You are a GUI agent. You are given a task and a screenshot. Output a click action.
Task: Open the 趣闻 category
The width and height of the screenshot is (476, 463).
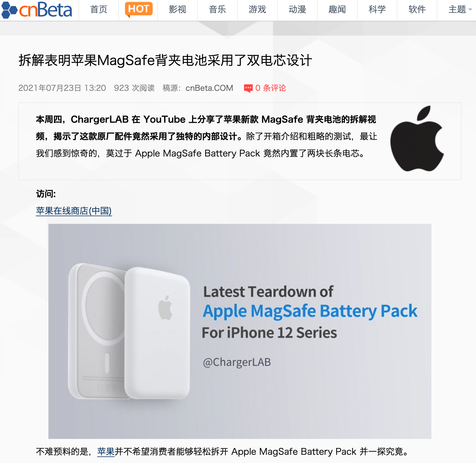(x=337, y=10)
